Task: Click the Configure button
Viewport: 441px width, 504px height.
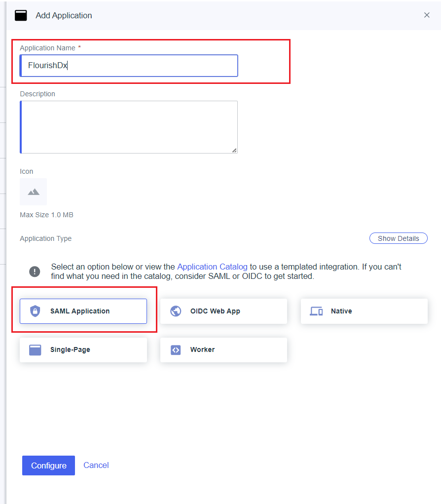Action: click(48, 465)
